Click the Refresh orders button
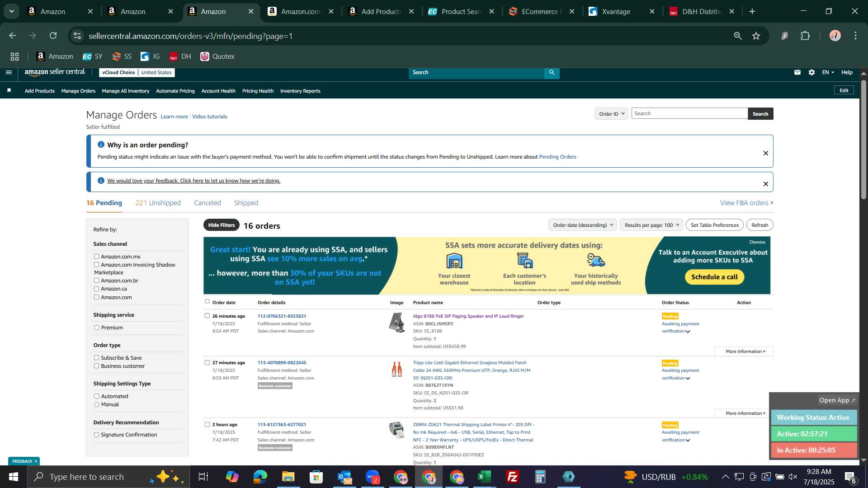This screenshot has height=488, width=868. click(759, 225)
